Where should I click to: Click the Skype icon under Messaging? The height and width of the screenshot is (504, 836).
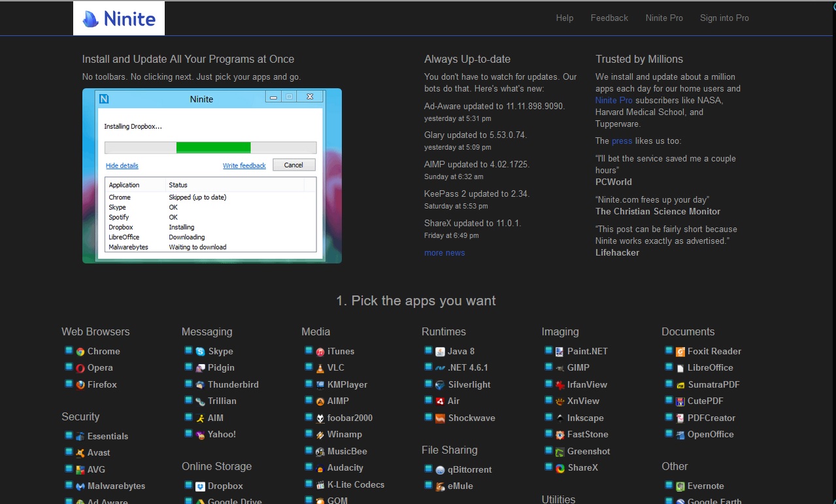point(199,351)
